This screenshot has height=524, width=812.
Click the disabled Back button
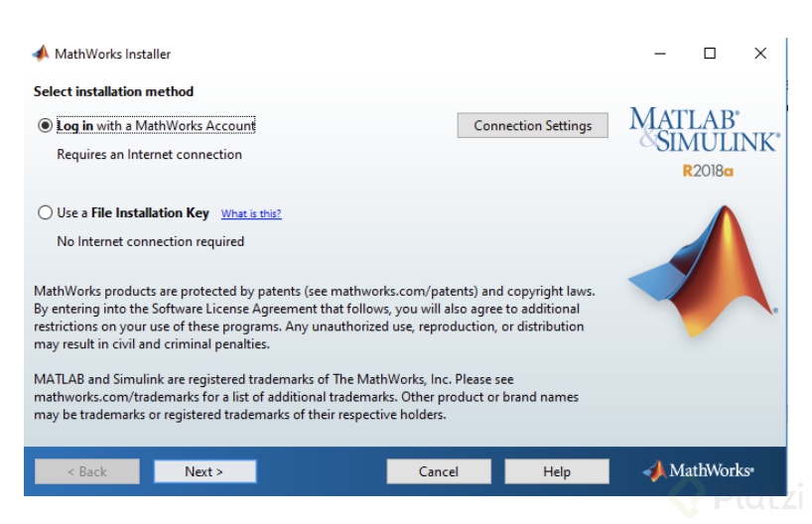[x=87, y=471]
